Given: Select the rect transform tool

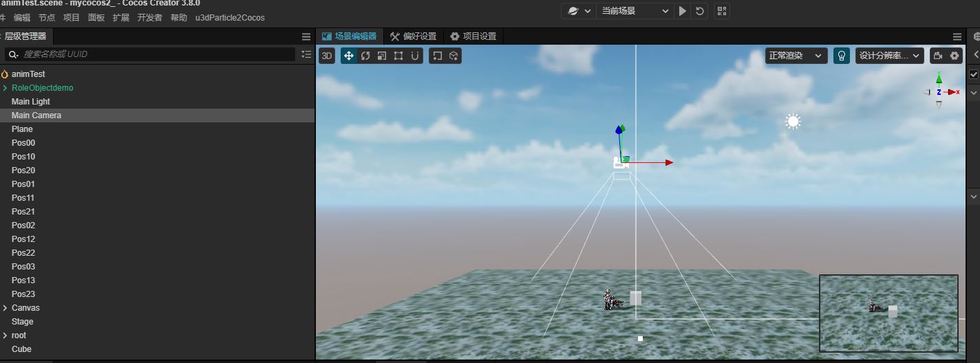Looking at the screenshot, I should point(398,56).
